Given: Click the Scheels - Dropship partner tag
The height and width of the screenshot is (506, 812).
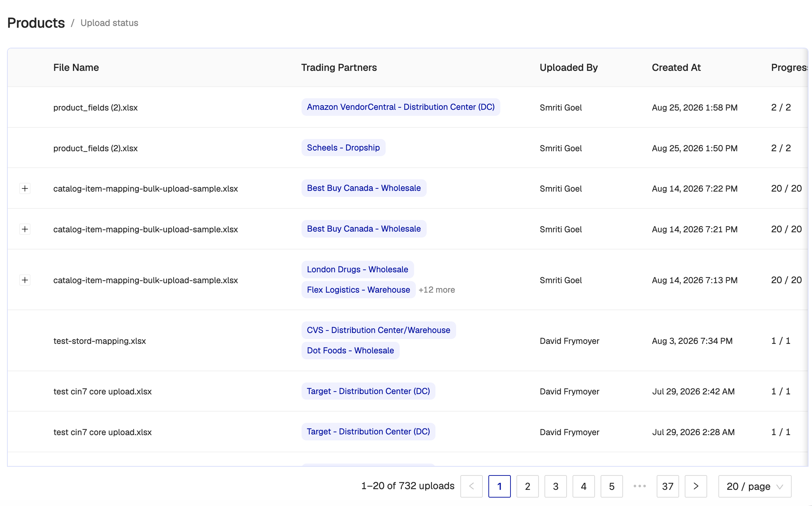Looking at the screenshot, I should (343, 148).
